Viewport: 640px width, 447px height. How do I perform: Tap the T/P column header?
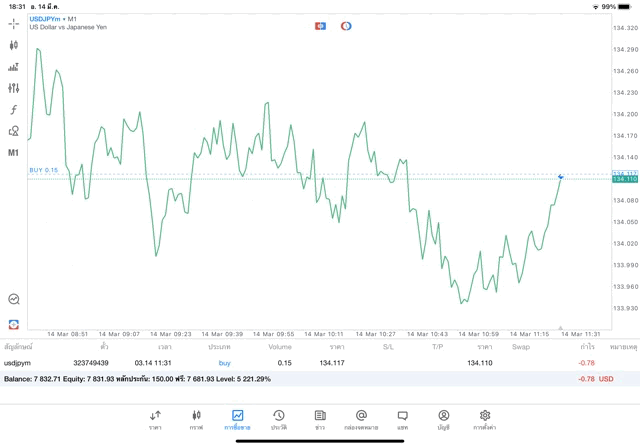click(x=438, y=347)
